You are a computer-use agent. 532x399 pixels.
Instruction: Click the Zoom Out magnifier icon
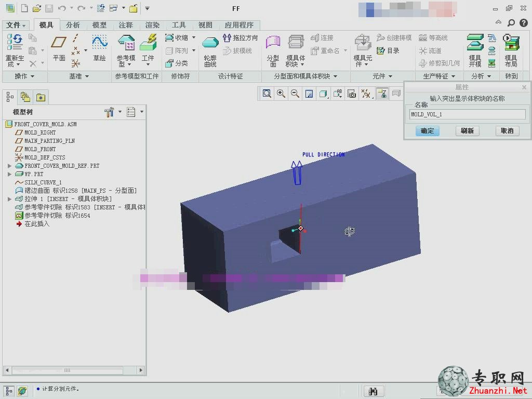[295, 94]
